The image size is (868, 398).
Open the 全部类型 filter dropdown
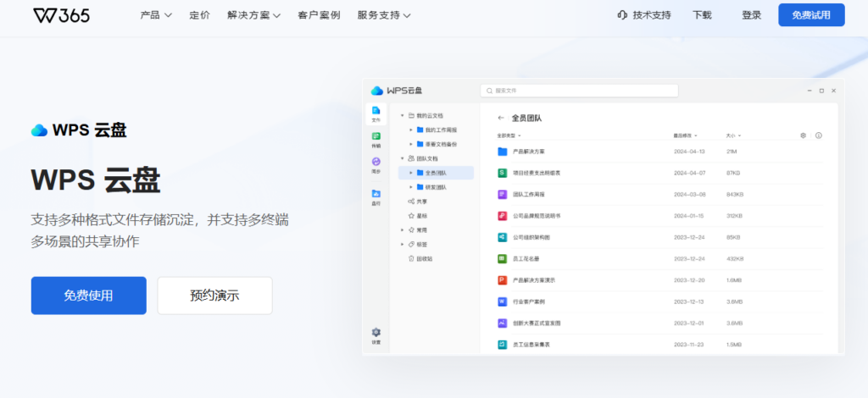point(509,135)
